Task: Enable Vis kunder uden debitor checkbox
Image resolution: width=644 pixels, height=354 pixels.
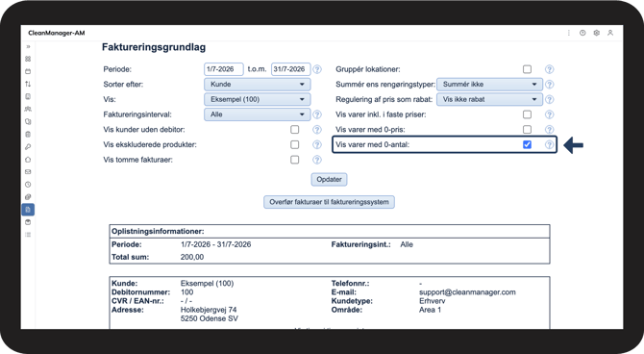Action: pos(294,130)
